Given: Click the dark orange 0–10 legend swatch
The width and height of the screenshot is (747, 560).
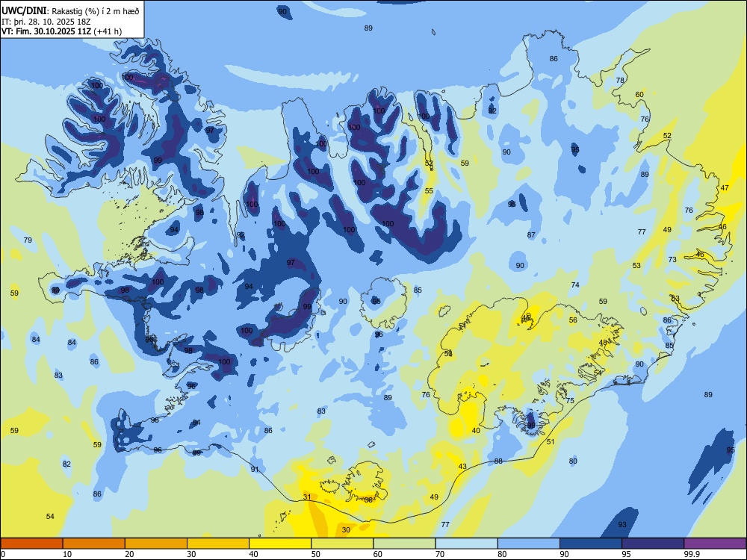Looking at the screenshot, I should tap(32, 544).
